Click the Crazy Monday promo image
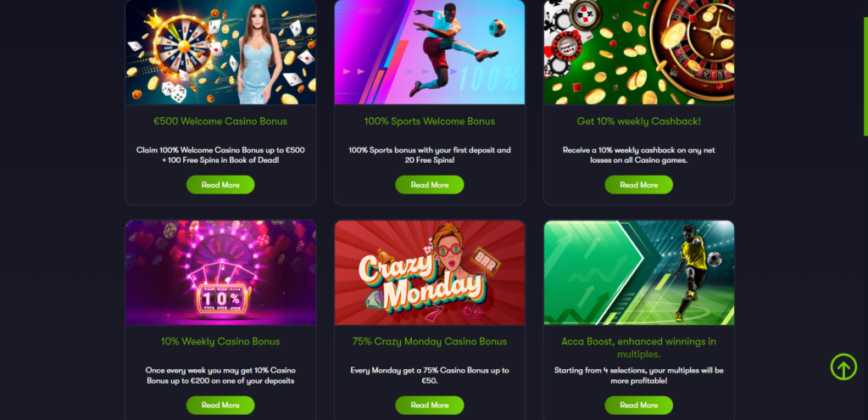868x420 pixels. [x=430, y=272]
